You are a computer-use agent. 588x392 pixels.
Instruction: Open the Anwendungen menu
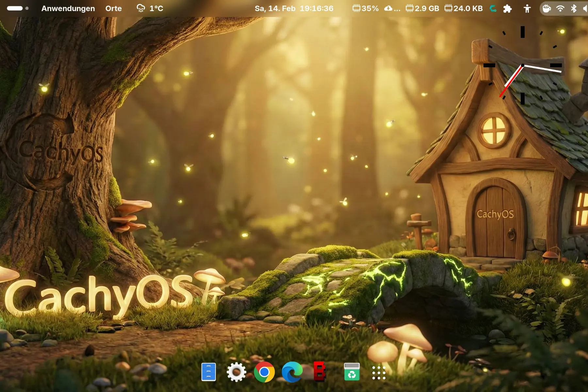68,8
